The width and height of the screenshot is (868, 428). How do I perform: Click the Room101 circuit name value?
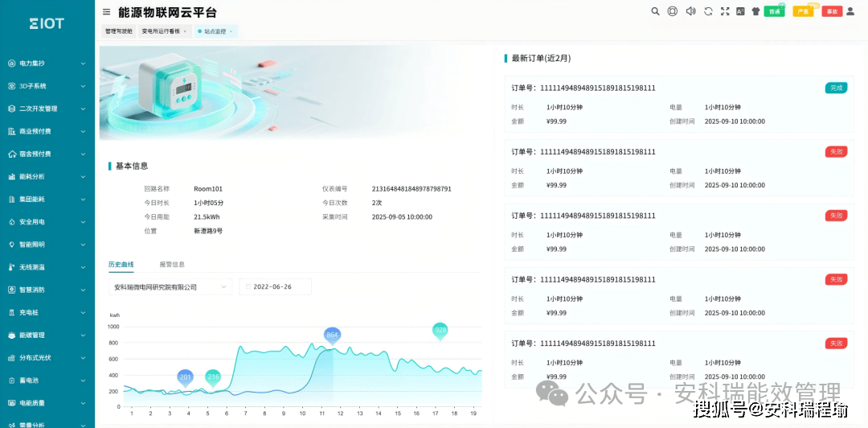click(x=208, y=188)
